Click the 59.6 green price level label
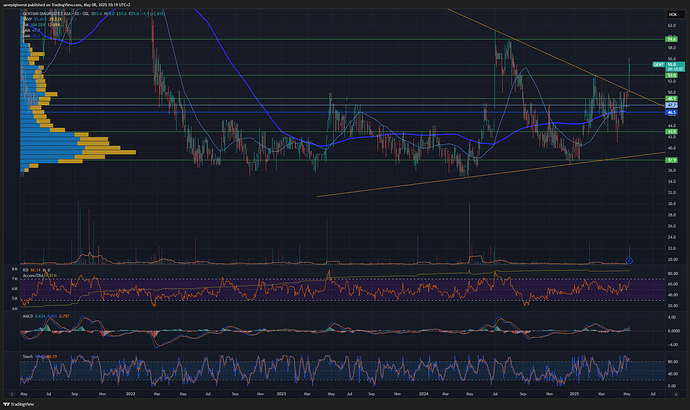The image size is (690, 410). tap(672, 40)
